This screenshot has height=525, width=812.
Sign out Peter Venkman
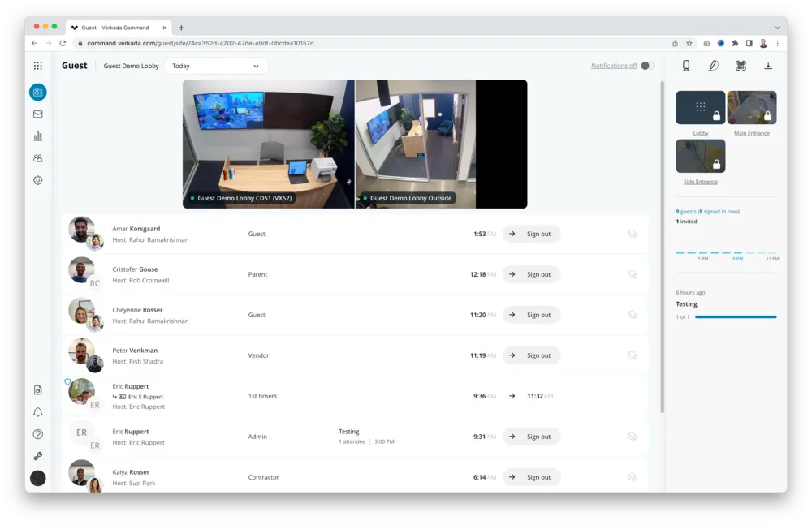(x=532, y=355)
